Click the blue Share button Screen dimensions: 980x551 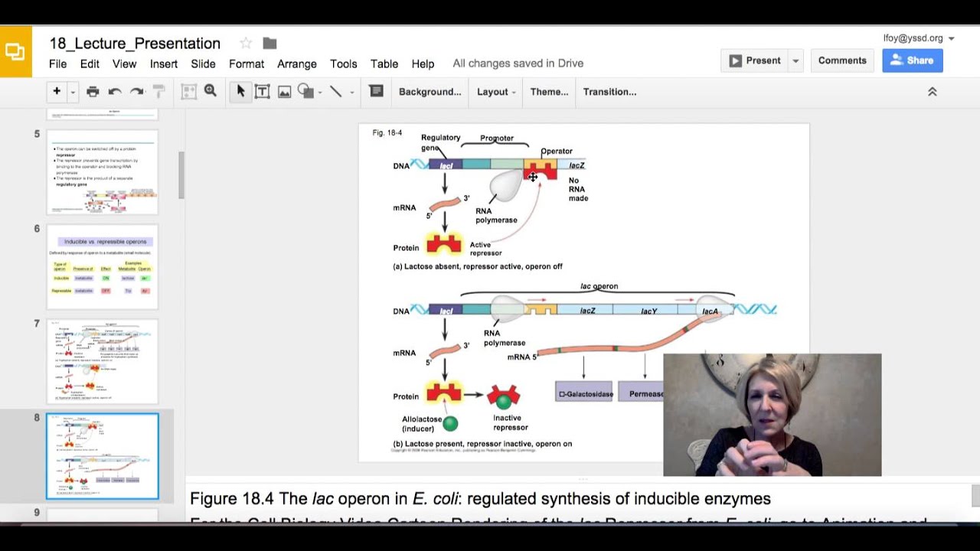point(912,60)
